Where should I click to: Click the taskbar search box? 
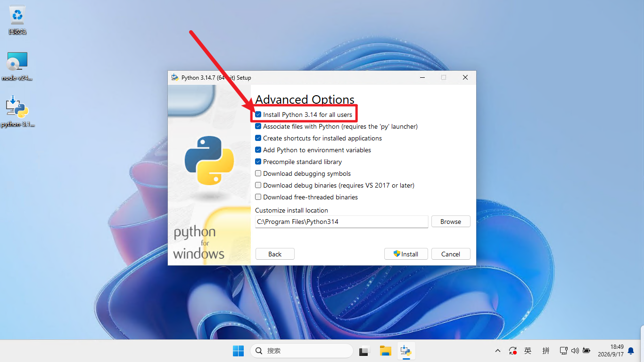point(302,351)
